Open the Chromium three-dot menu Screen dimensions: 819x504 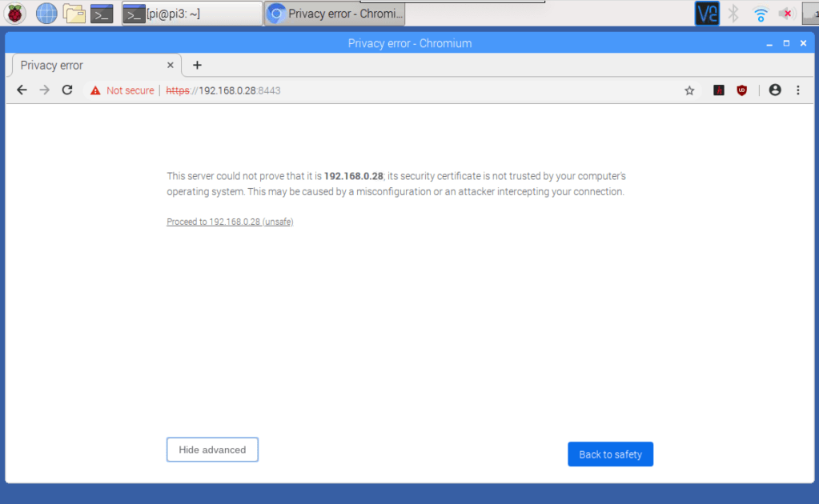tap(797, 90)
